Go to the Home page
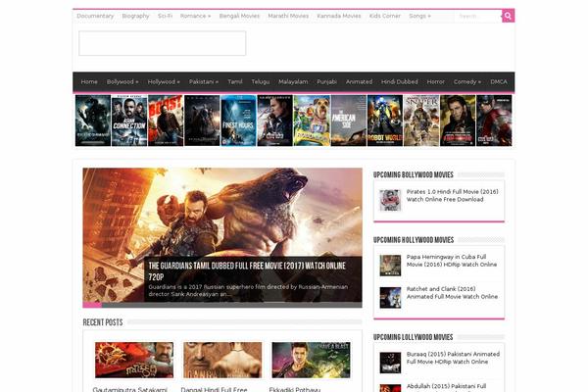Viewport: 588px width, 392px height. coord(89,81)
